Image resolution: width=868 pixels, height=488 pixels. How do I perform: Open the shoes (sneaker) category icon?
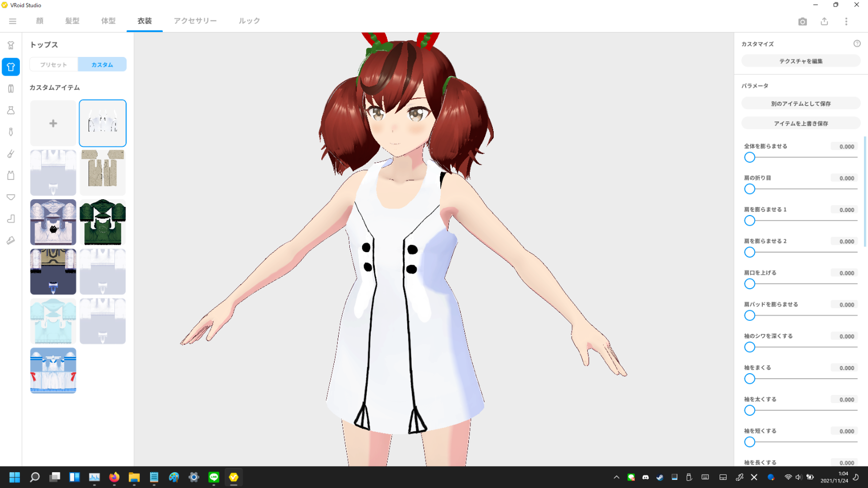coord(11,240)
